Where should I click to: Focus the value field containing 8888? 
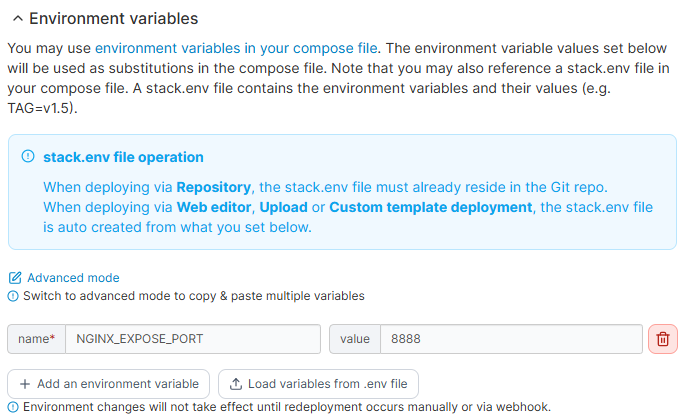click(x=510, y=339)
